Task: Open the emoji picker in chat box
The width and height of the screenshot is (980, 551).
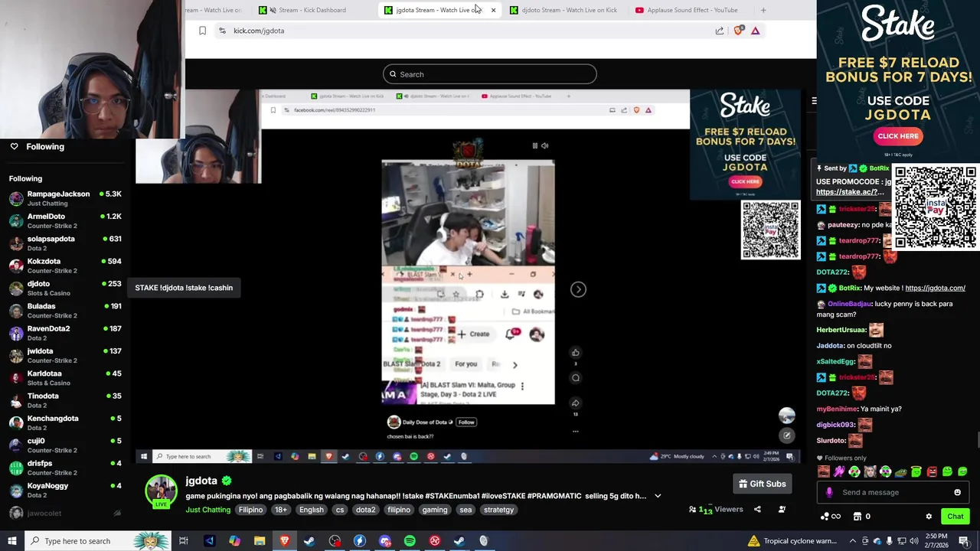Action: [957, 492]
